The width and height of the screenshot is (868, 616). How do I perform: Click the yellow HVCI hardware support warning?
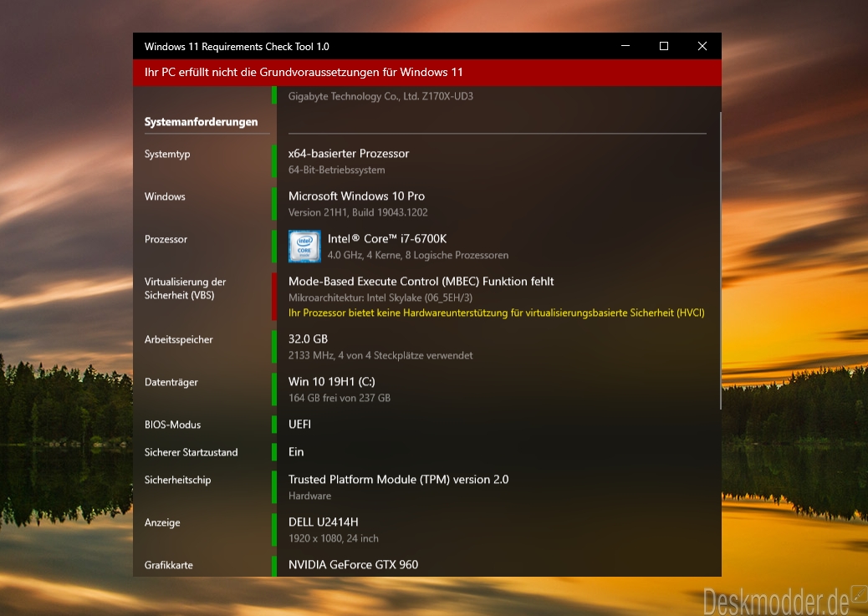pos(497,313)
